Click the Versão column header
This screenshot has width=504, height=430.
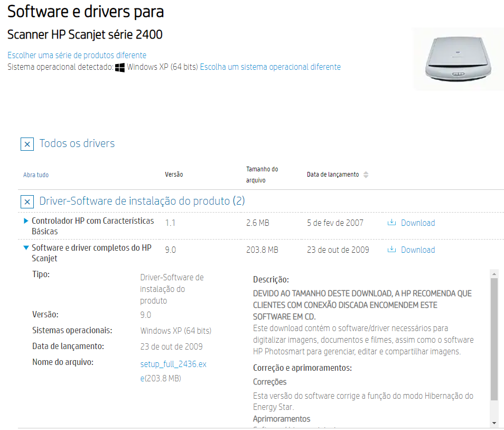[174, 175]
